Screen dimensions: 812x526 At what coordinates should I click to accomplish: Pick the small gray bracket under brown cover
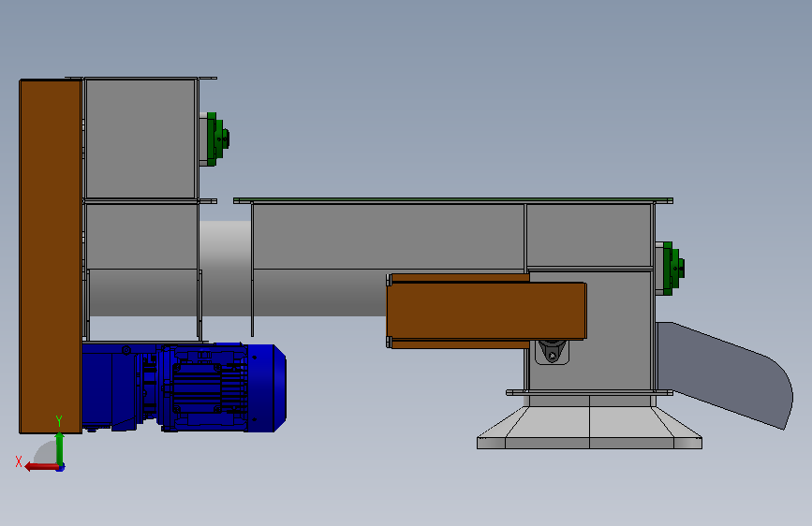point(552,352)
